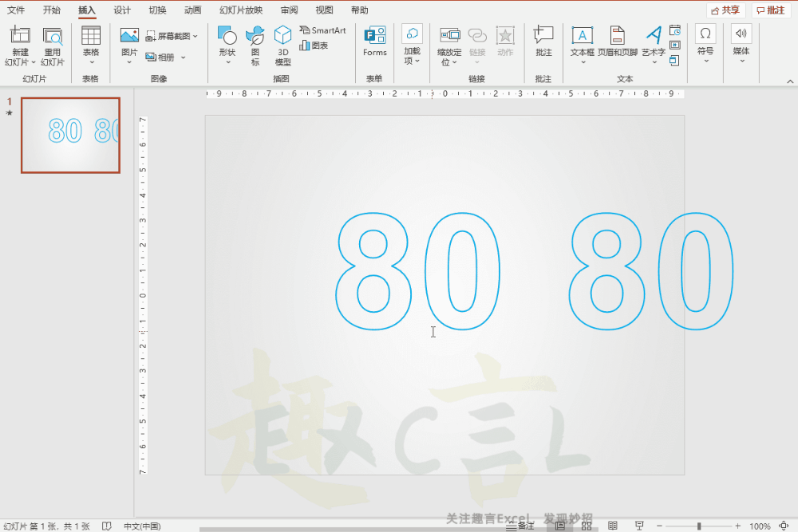The width and height of the screenshot is (798, 532).
Task: Switch to the Transitions (切换) tab
Action: (x=157, y=10)
